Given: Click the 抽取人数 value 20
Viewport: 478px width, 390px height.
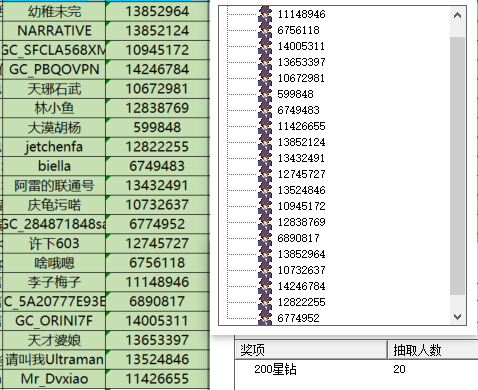Looking at the screenshot, I should click(399, 369).
